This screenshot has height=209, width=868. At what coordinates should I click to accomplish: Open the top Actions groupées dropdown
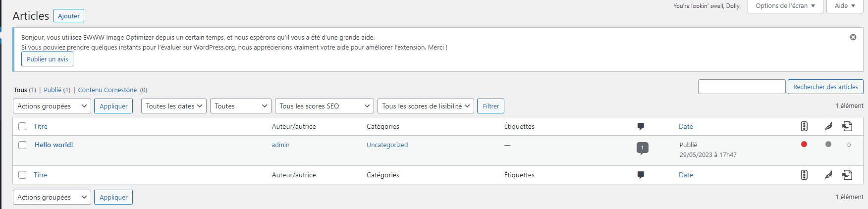[x=52, y=106]
